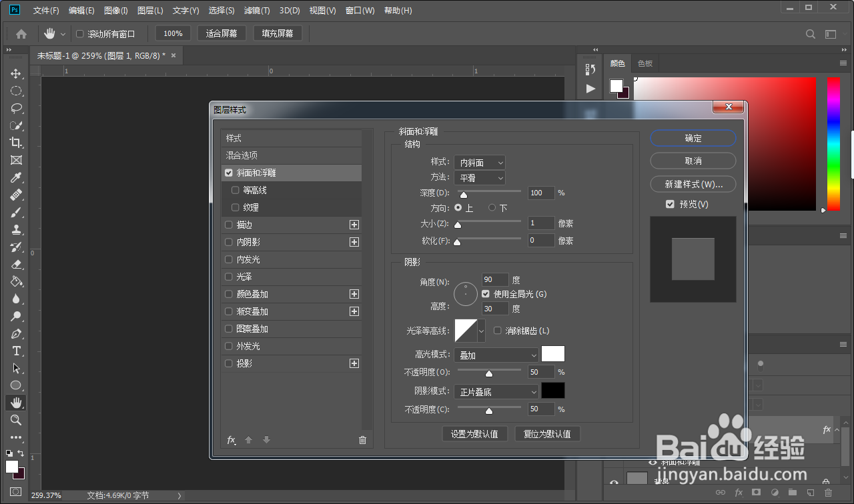
Task: Select the Frame tool
Action: pyautogui.click(x=16, y=160)
